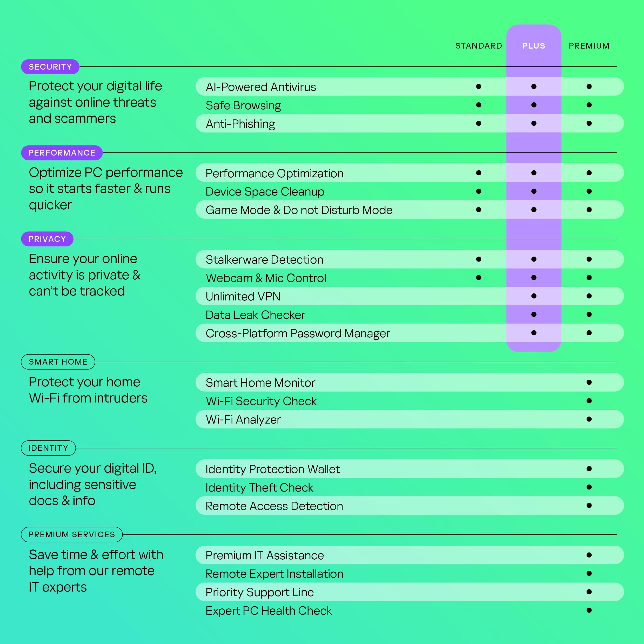Image resolution: width=644 pixels, height=644 pixels.
Task: Click Premium dot for Expert PC Health Check
Action: (x=589, y=610)
